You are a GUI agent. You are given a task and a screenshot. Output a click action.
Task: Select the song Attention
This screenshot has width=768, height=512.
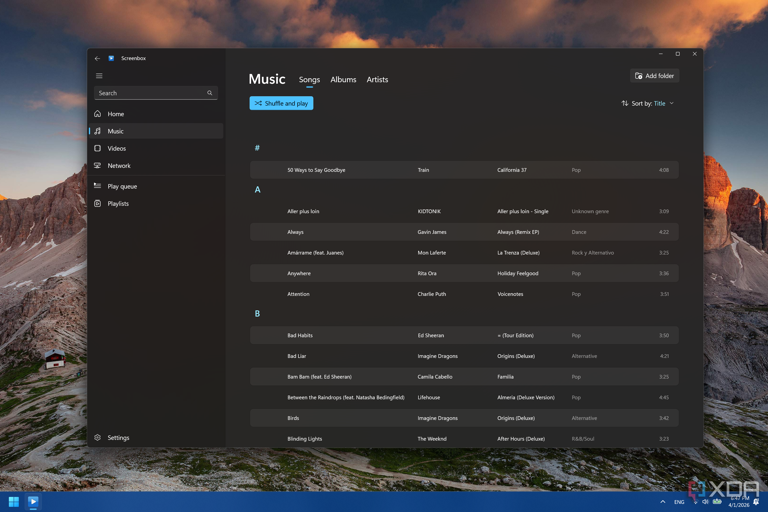tap(464, 294)
